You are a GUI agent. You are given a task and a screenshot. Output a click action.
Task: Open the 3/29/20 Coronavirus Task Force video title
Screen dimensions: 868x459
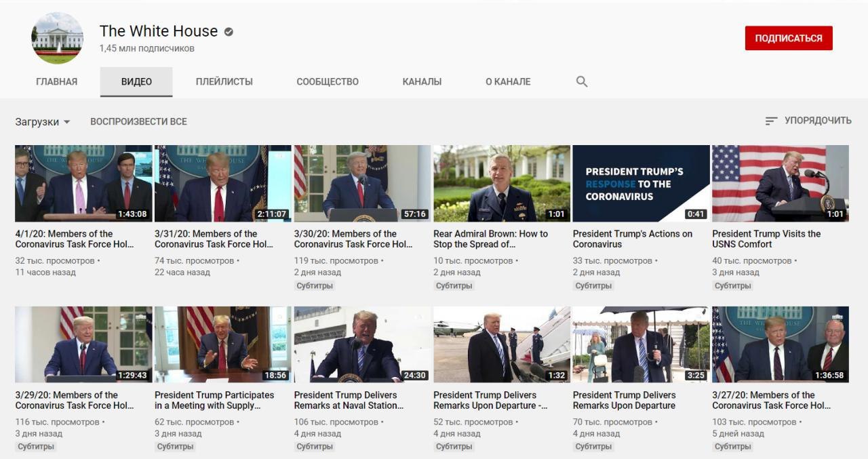point(75,400)
